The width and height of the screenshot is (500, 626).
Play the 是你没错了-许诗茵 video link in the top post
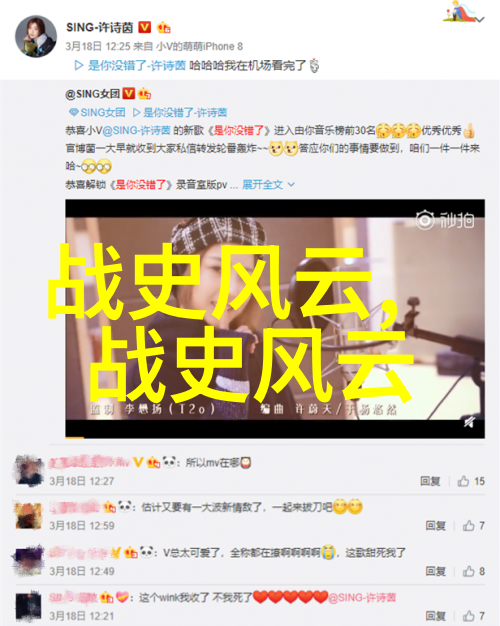coord(130,65)
